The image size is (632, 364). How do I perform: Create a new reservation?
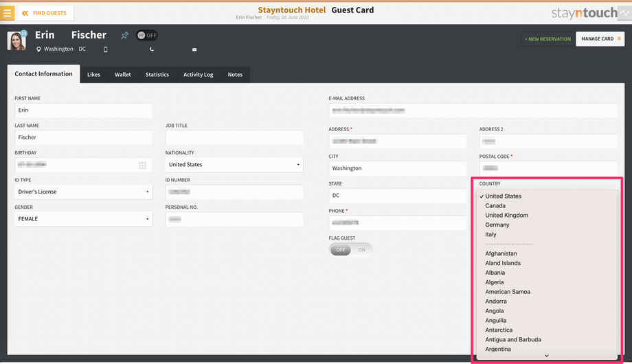point(548,39)
